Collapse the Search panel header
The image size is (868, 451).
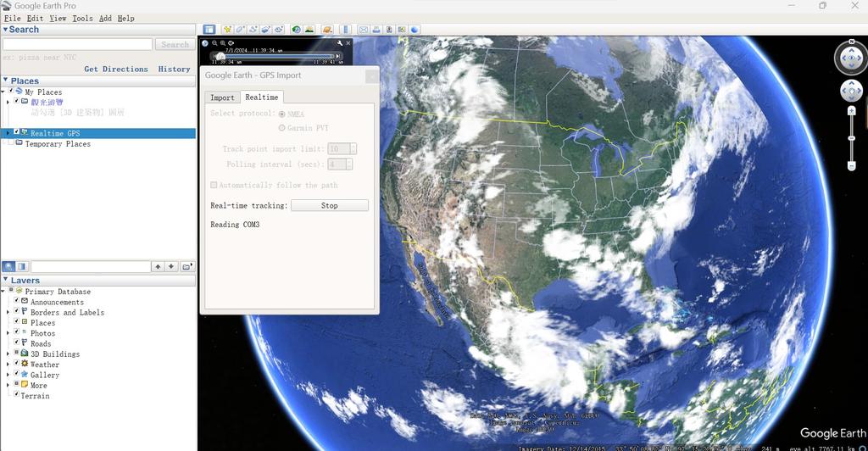(x=5, y=30)
